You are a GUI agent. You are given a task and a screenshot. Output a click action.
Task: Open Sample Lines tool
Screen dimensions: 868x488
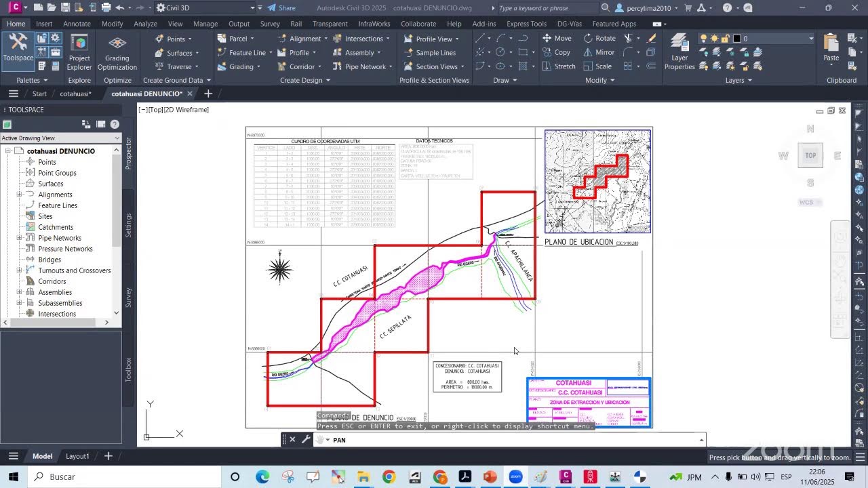pos(429,53)
